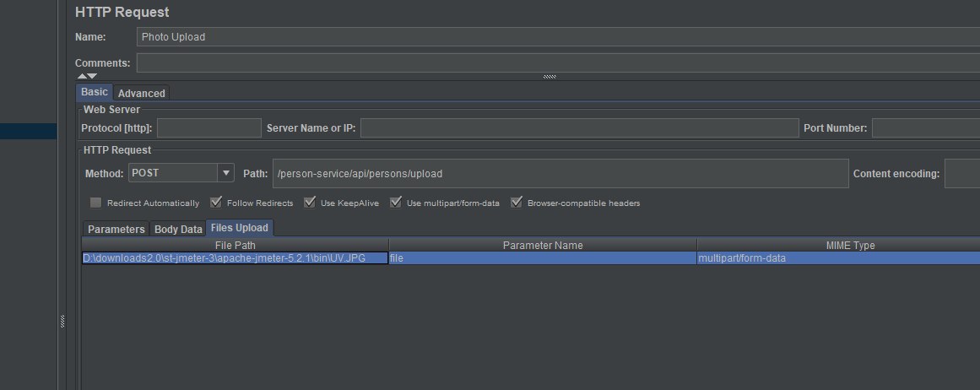Toggle the Redirect Automatically checkbox
The image size is (980, 390).
coord(95,203)
